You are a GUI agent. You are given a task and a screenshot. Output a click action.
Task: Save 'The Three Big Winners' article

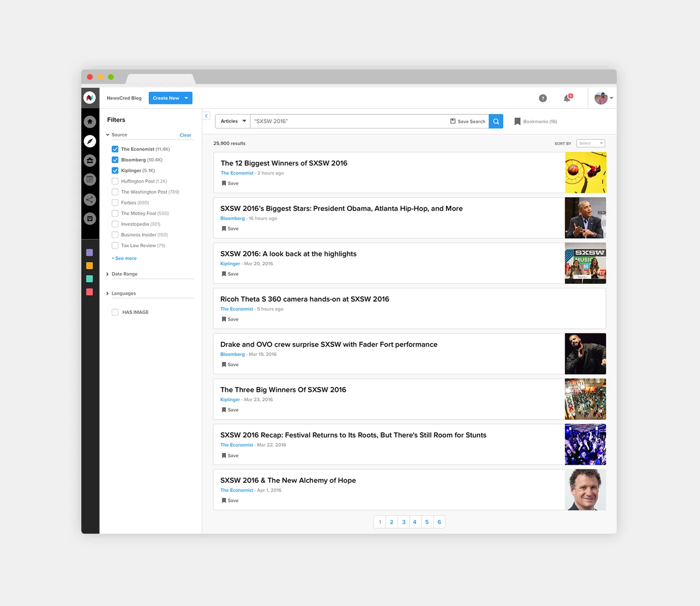[x=230, y=410]
